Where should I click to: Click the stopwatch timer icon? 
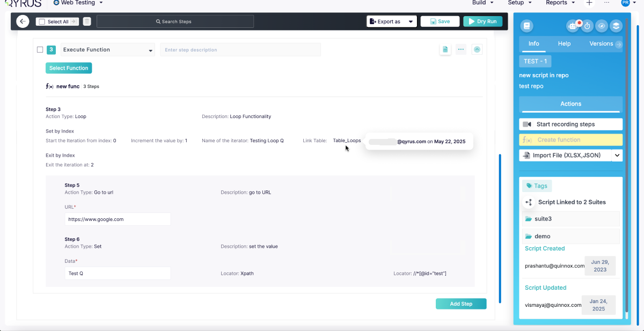pyautogui.click(x=588, y=26)
